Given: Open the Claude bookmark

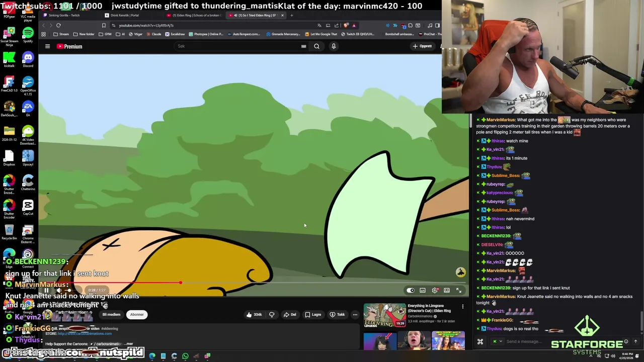Looking at the screenshot, I should [153, 34].
